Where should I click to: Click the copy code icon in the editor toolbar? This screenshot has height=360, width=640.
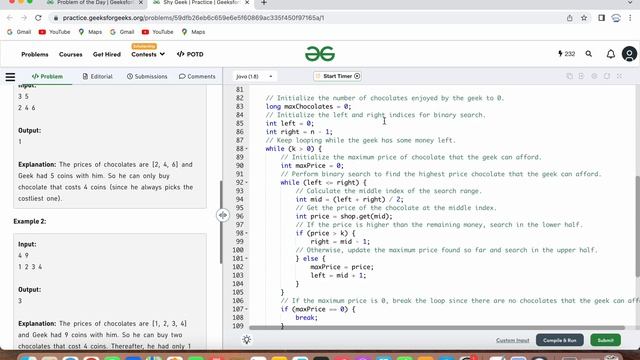coord(569,76)
